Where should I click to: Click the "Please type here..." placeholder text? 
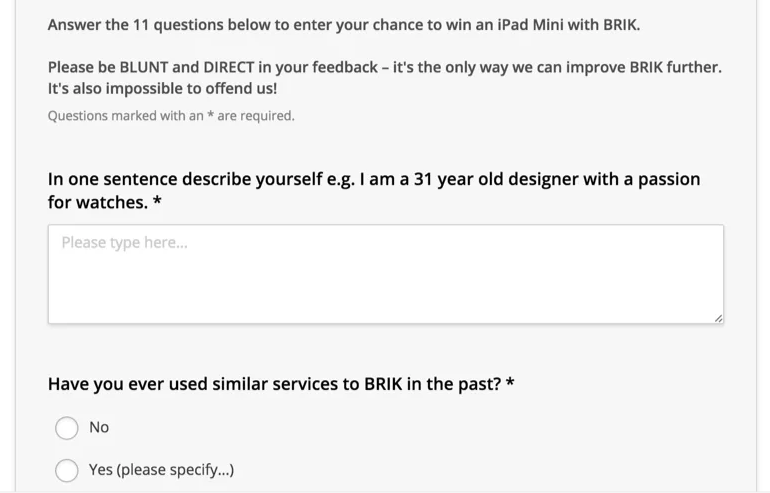point(124,243)
